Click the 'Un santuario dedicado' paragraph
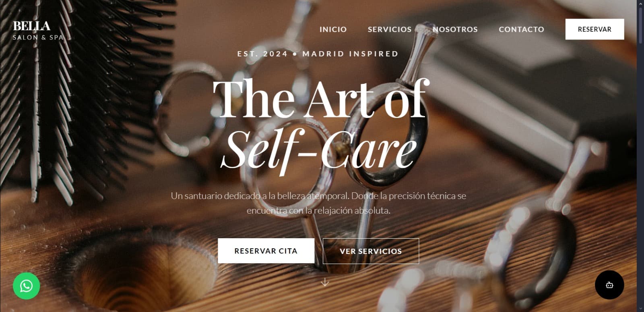The width and height of the screenshot is (644, 312). (x=318, y=203)
